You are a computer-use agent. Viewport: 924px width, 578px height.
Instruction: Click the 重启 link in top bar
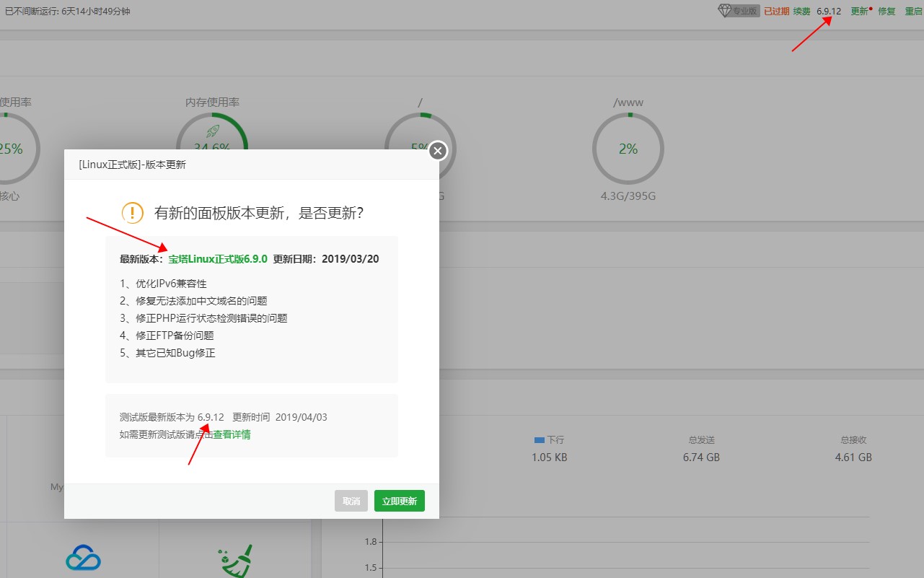[914, 12]
